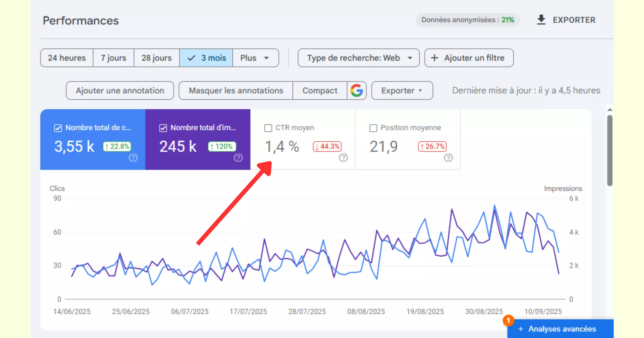The image size is (644, 338).
Task: Click the download icon next to EXPORTER
Action: 541,20
